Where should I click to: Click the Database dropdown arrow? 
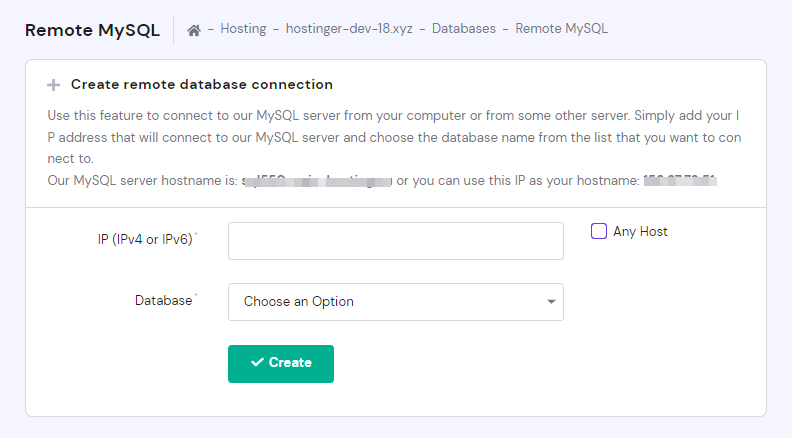point(551,302)
